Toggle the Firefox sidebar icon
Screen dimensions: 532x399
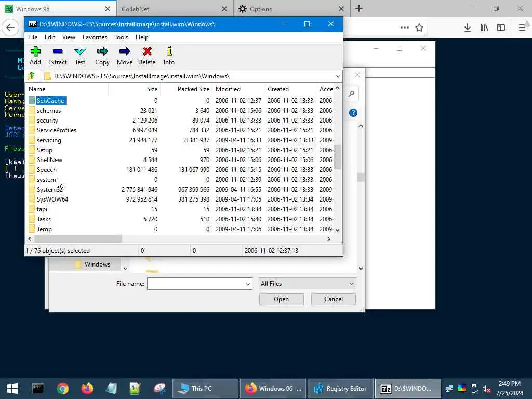(501, 28)
